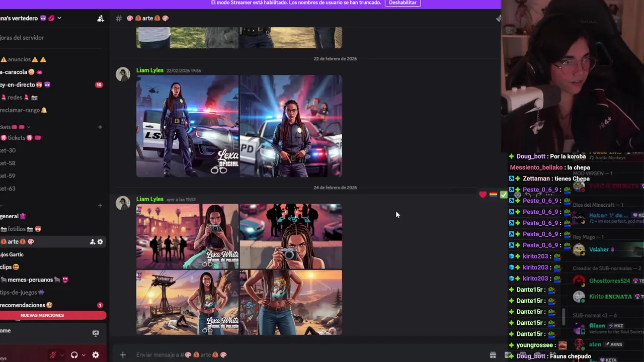Click the create channel plus above general

coord(100,205)
